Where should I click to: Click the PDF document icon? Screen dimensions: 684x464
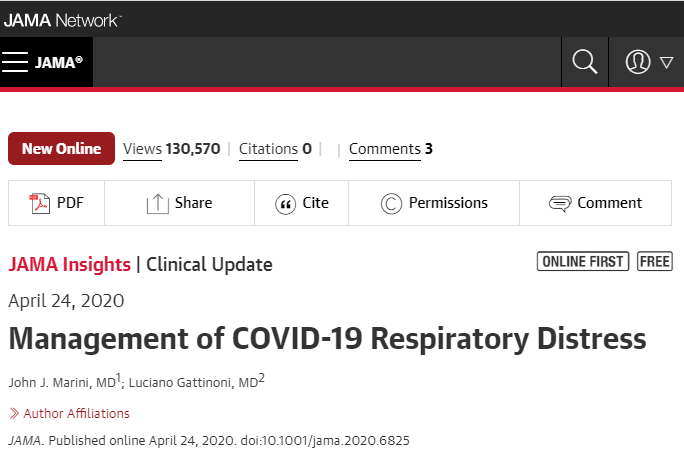click(39, 203)
